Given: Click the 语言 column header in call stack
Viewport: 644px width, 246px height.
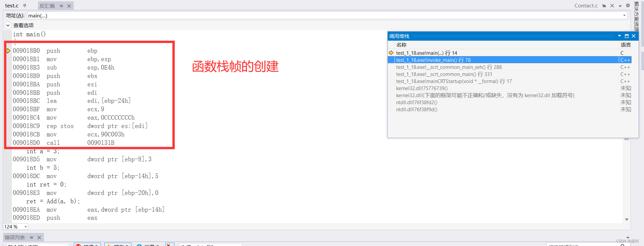Looking at the screenshot, I should click(626, 45).
